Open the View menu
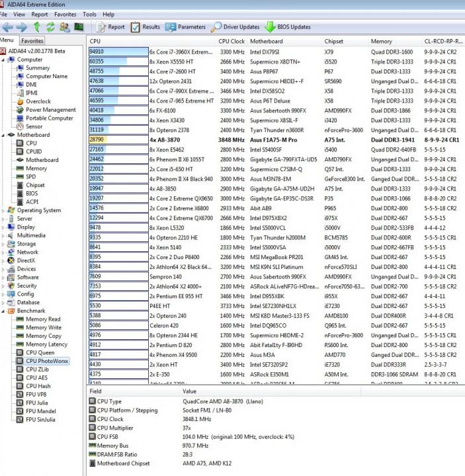Viewport: 465px width, 476px height. [19, 15]
